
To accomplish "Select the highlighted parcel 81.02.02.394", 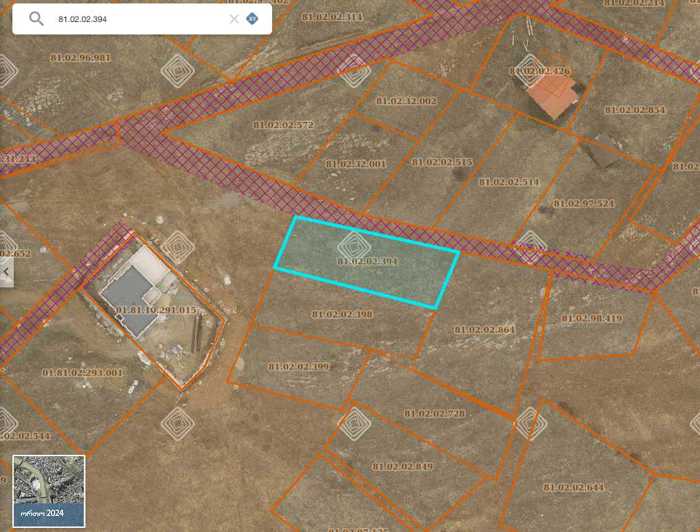I will [x=367, y=262].
